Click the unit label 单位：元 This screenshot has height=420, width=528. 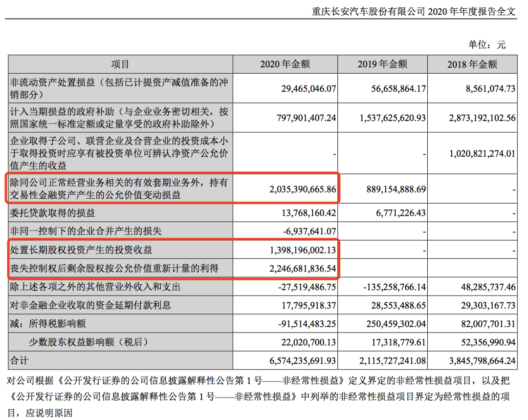(x=487, y=44)
